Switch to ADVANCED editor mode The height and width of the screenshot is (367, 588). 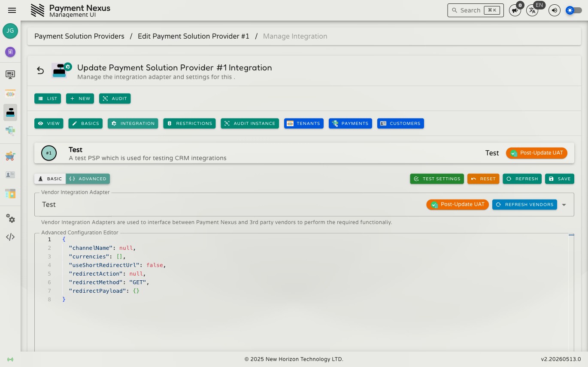click(x=88, y=179)
